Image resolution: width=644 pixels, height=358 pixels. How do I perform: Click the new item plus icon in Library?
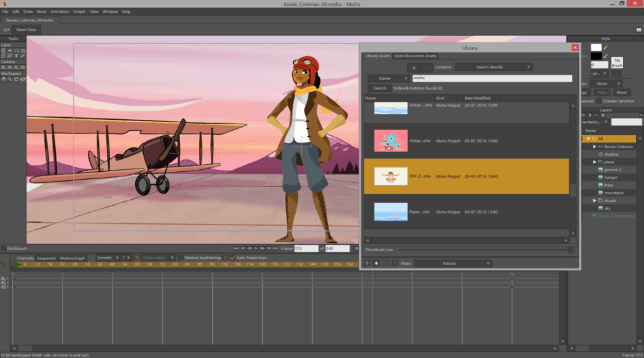point(367,263)
